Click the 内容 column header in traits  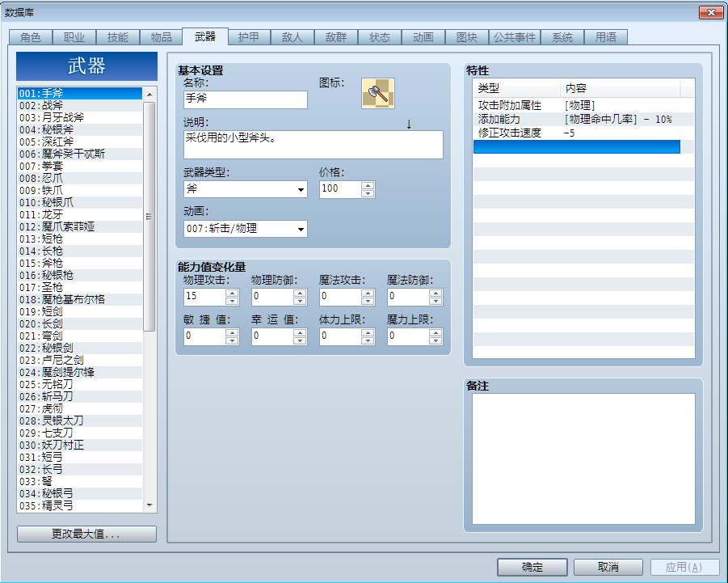point(621,88)
